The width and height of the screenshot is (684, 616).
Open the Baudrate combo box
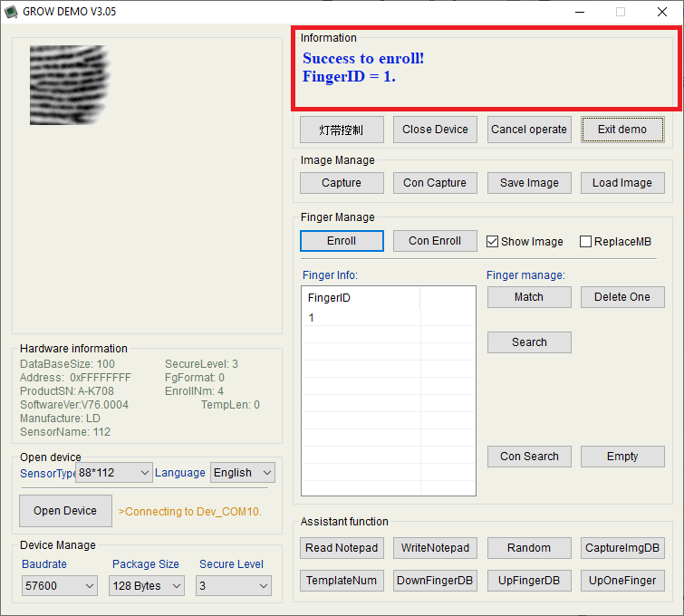59,586
